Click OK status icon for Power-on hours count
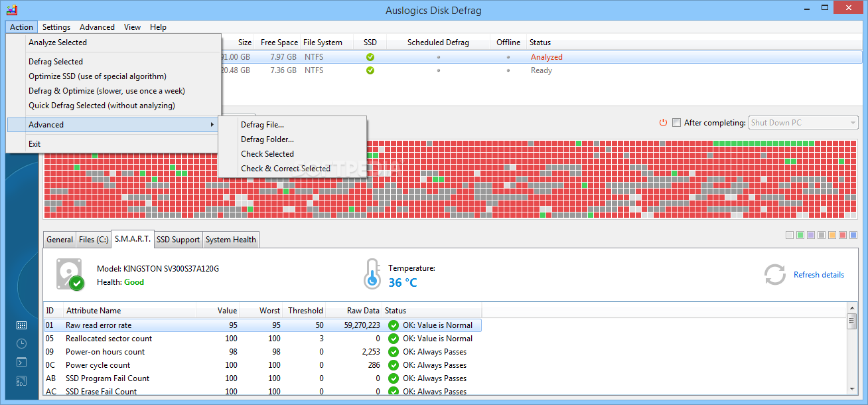The image size is (868, 405). pos(394,352)
